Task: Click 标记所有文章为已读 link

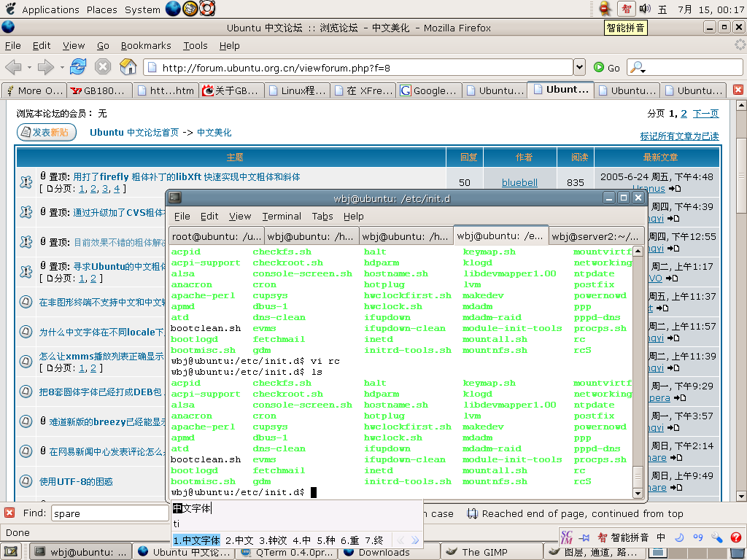Action: (679, 136)
